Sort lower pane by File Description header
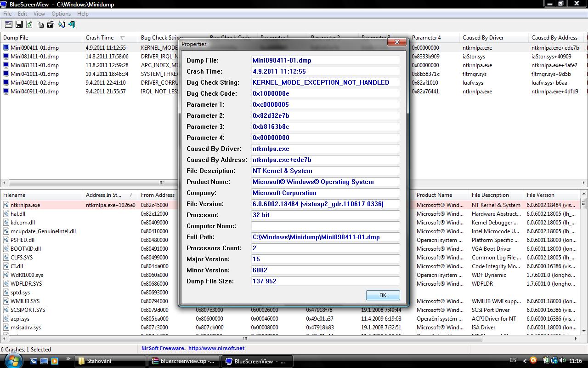 click(496, 195)
